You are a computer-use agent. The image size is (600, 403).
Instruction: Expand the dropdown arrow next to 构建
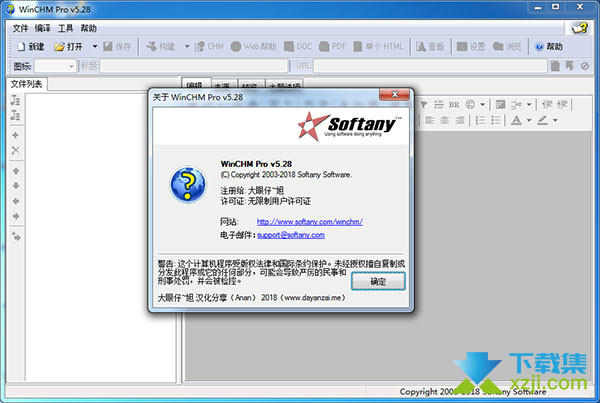coord(187,47)
